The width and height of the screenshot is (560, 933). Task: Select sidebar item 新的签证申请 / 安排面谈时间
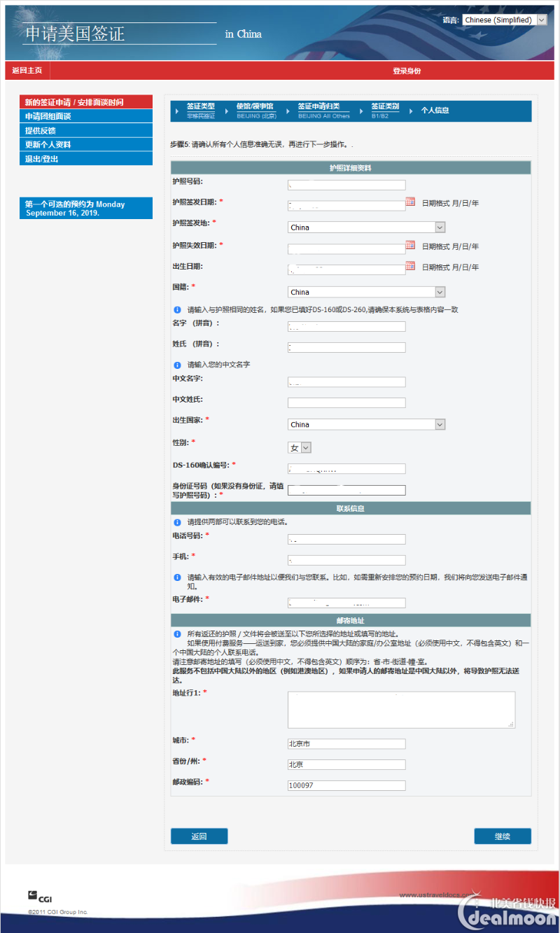click(86, 102)
